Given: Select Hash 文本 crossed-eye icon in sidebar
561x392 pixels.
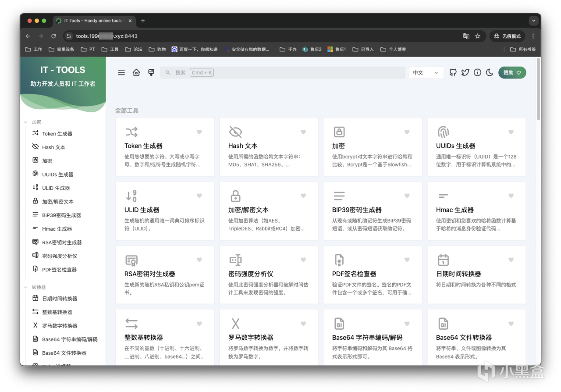Looking at the screenshot, I should point(36,147).
